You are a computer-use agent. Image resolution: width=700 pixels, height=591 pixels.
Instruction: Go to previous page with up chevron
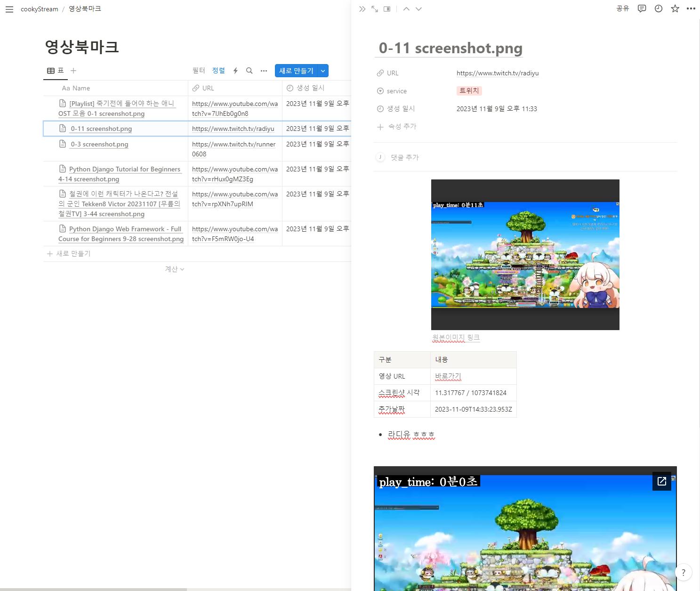[406, 9]
